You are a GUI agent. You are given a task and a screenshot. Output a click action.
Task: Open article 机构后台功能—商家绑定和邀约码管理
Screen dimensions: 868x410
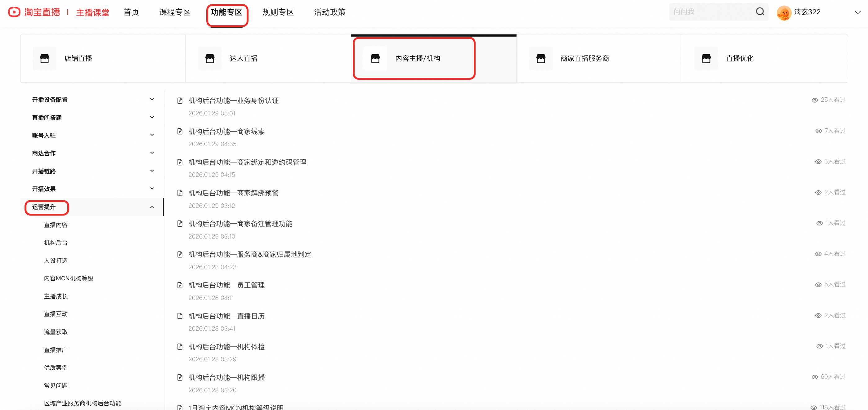coord(247,162)
